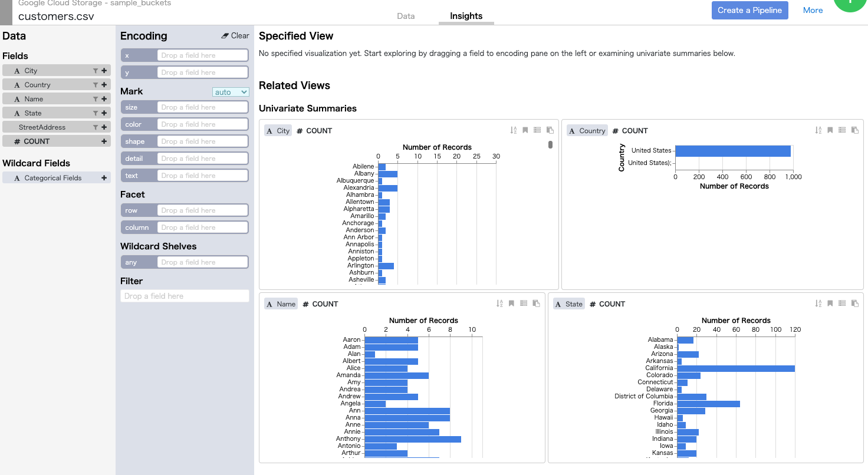Screen dimensions: 868x475
Task: Copy the Name chart to specified view
Action: (536, 304)
